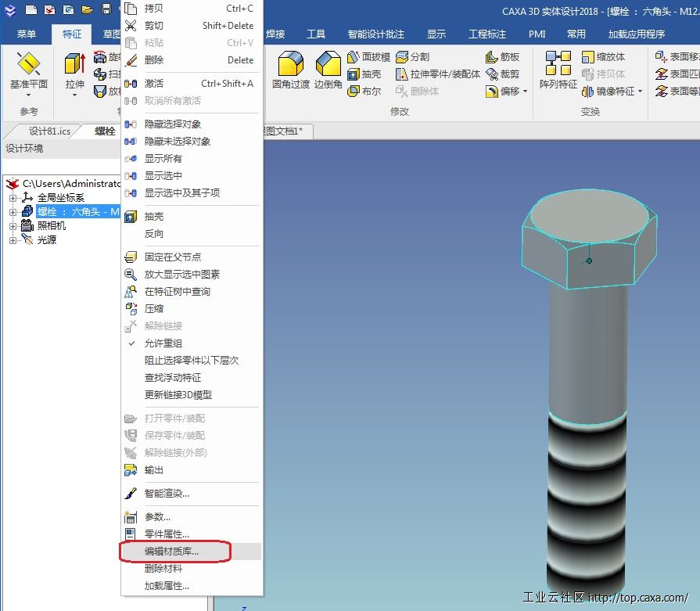Expand the 全局坐标系 tree node

click(13, 198)
